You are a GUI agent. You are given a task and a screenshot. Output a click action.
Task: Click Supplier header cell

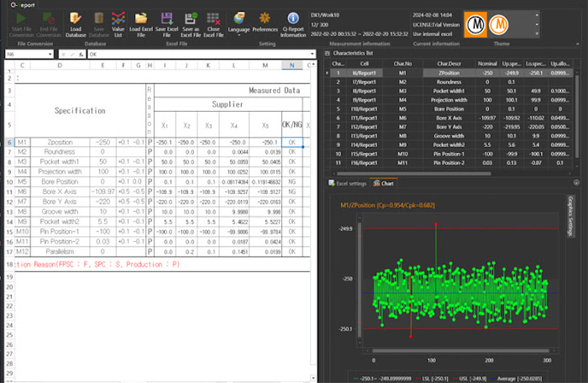[x=228, y=104]
